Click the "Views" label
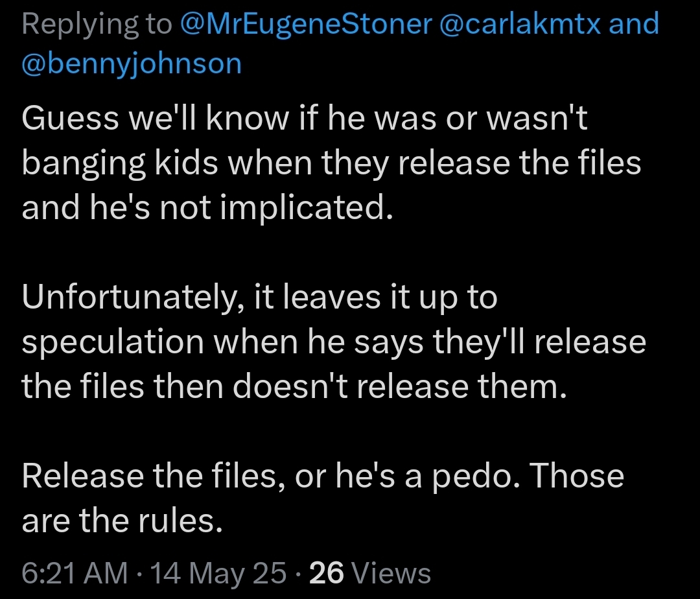 click(x=391, y=573)
